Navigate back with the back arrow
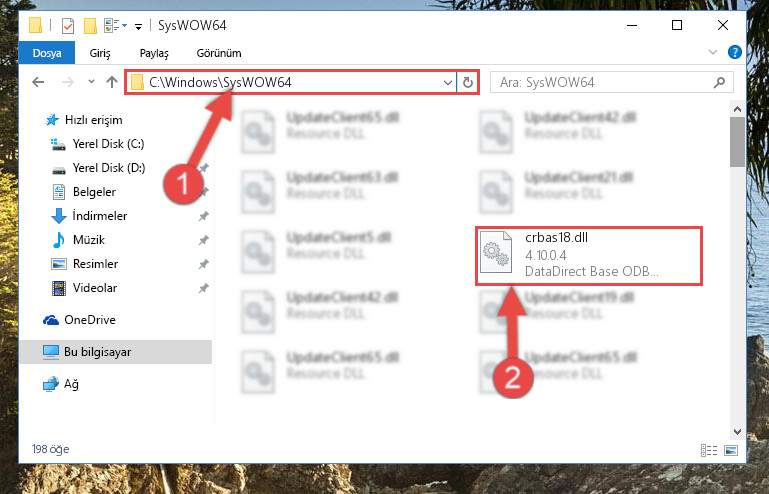769x494 pixels. point(38,82)
